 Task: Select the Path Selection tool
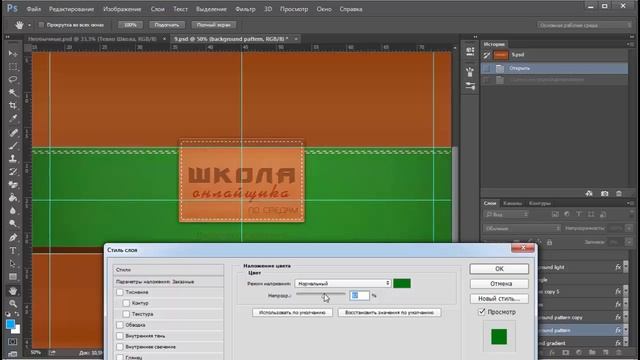(x=13, y=263)
